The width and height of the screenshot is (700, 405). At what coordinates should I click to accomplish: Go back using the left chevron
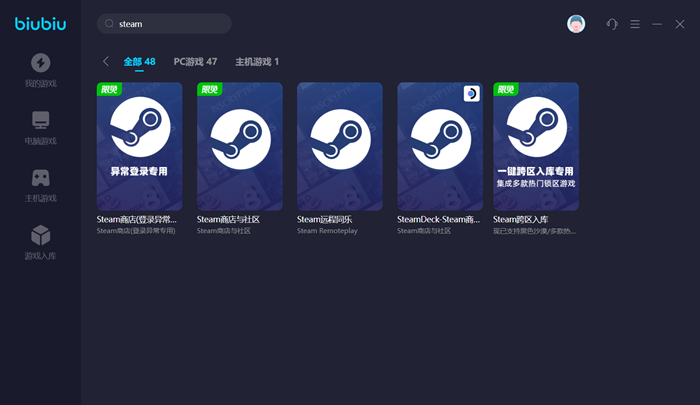tap(106, 62)
